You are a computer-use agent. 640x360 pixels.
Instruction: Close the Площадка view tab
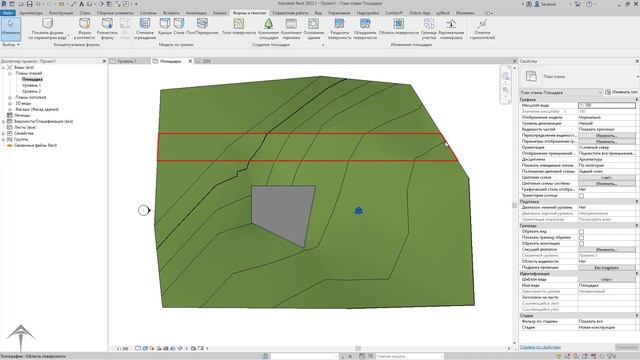click(x=190, y=61)
